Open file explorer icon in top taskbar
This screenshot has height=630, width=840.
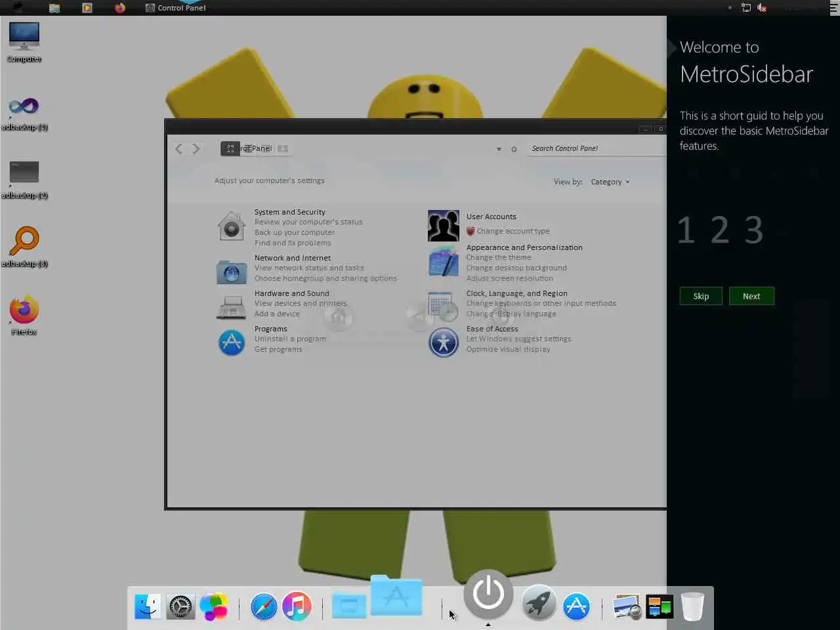54,8
